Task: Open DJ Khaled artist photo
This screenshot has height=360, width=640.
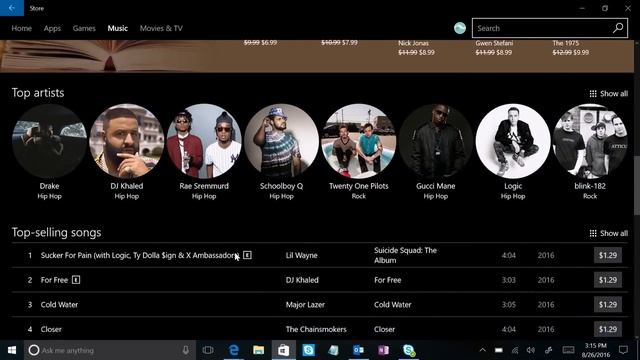Action: [x=127, y=141]
